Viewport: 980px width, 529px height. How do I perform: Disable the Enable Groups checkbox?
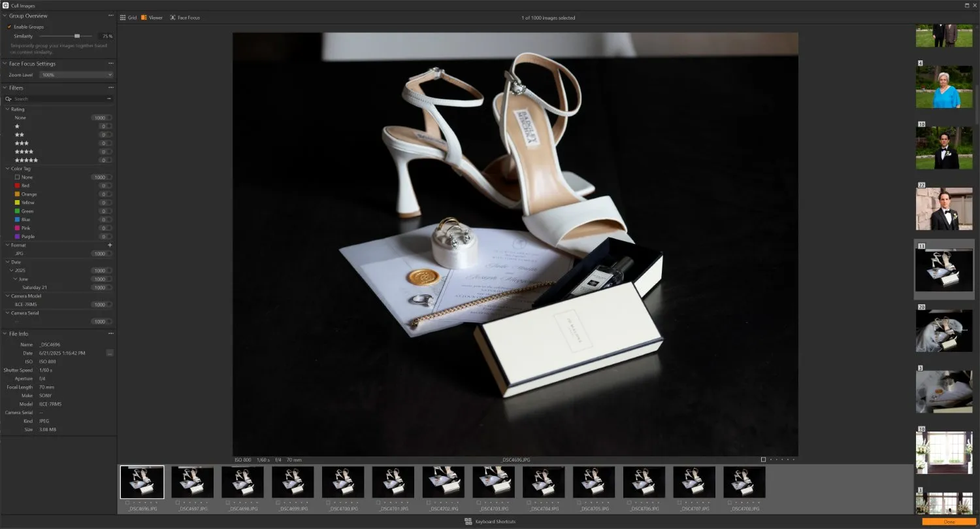(8, 27)
